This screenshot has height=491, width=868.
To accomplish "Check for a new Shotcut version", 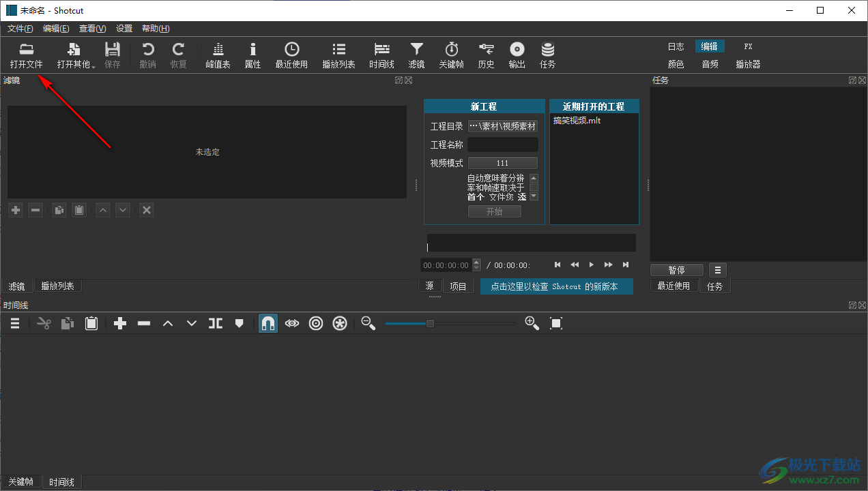I will point(557,286).
